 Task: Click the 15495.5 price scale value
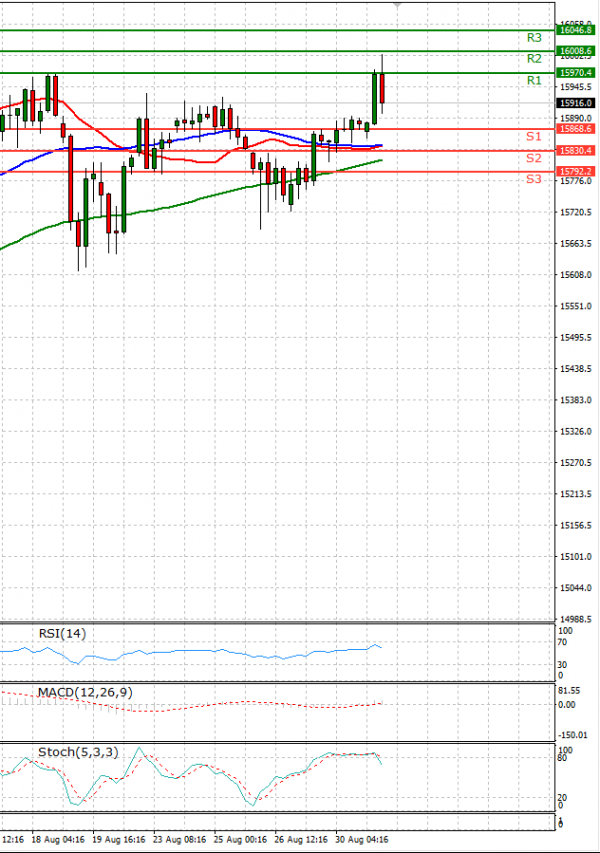click(576, 337)
